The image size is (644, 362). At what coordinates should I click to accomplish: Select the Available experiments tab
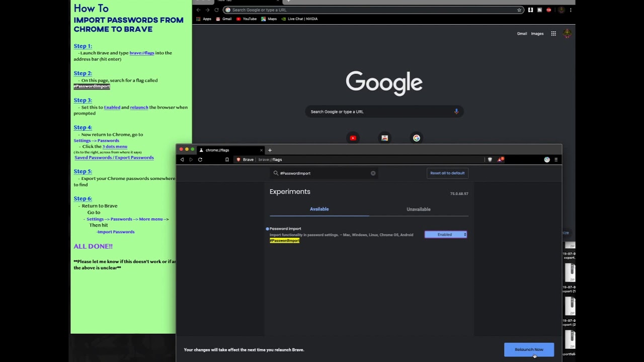click(x=319, y=209)
